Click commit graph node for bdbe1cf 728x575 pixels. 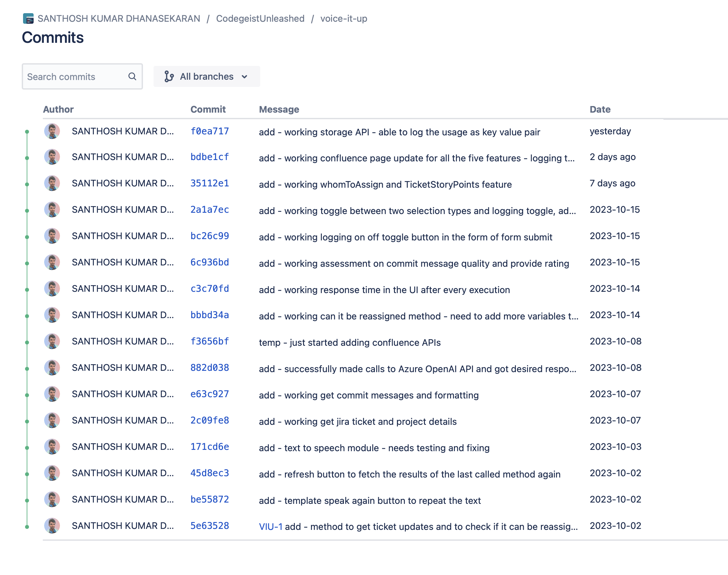pos(27,158)
